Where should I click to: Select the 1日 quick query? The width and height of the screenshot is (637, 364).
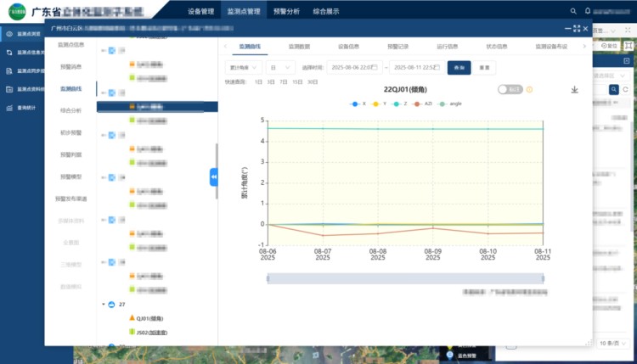258,82
